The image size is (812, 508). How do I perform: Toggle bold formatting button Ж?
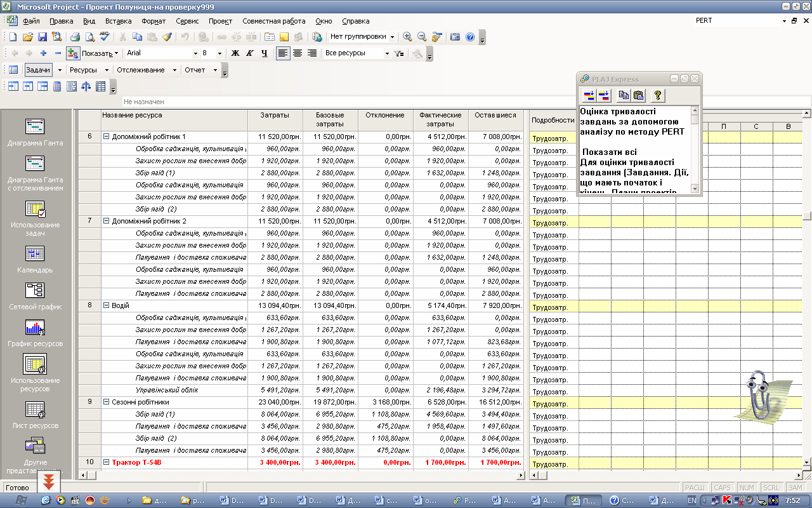[235, 53]
